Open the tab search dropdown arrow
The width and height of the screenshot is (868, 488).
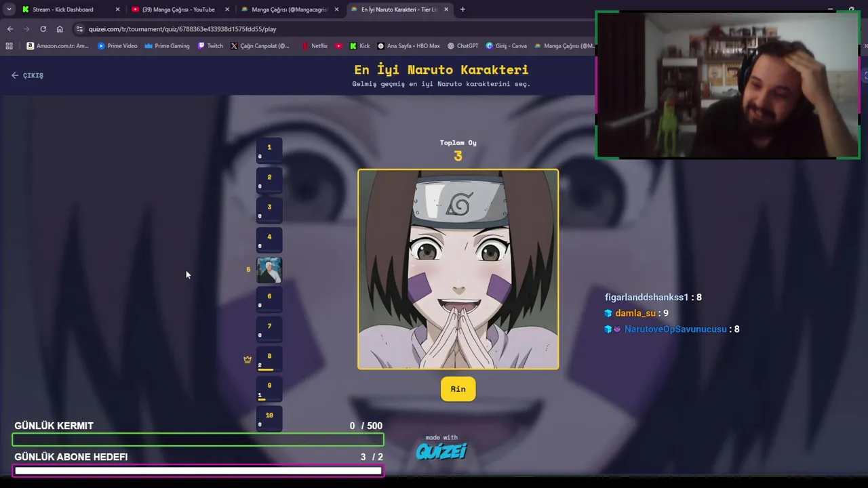pyautogui.click(x=9, y=9)
